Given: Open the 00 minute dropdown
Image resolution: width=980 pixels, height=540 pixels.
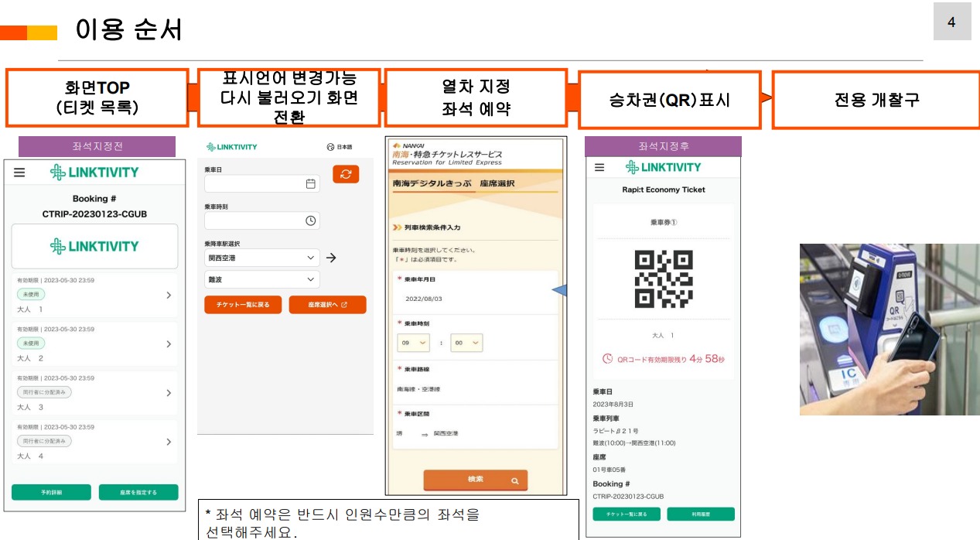Looking at the screenshot, I should pyautogui.click(x=466, y=343).
